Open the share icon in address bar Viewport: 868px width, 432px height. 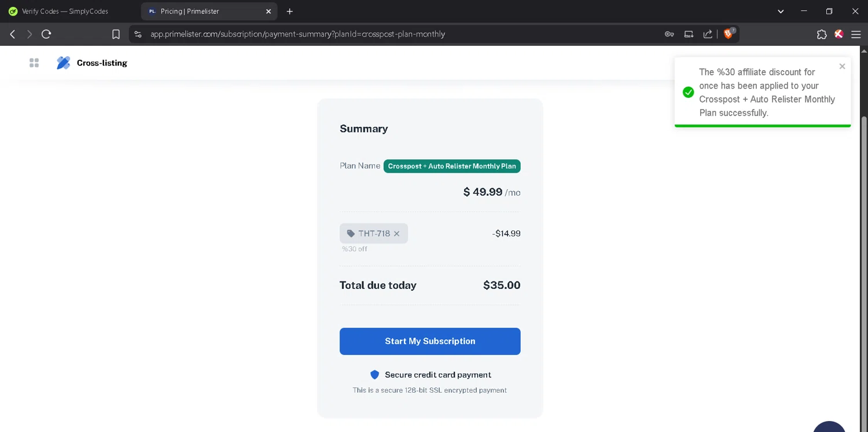click(708, 34)
